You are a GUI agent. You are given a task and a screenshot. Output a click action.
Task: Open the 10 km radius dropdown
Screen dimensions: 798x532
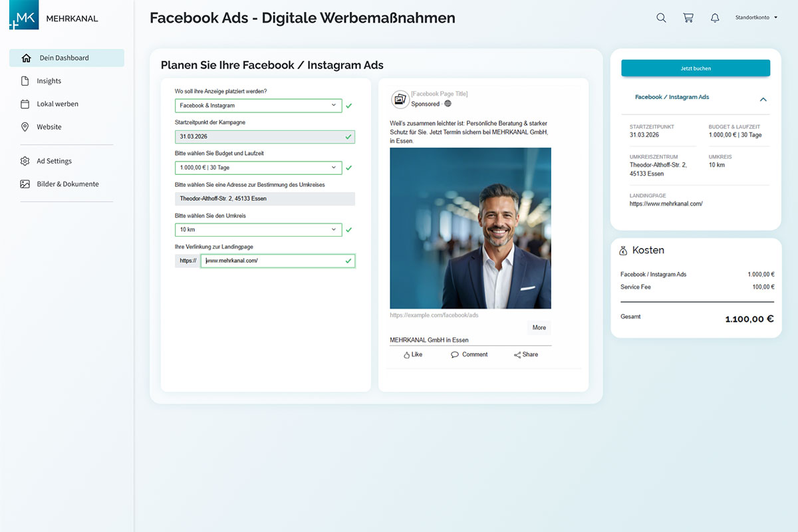[x=258, y=230]
